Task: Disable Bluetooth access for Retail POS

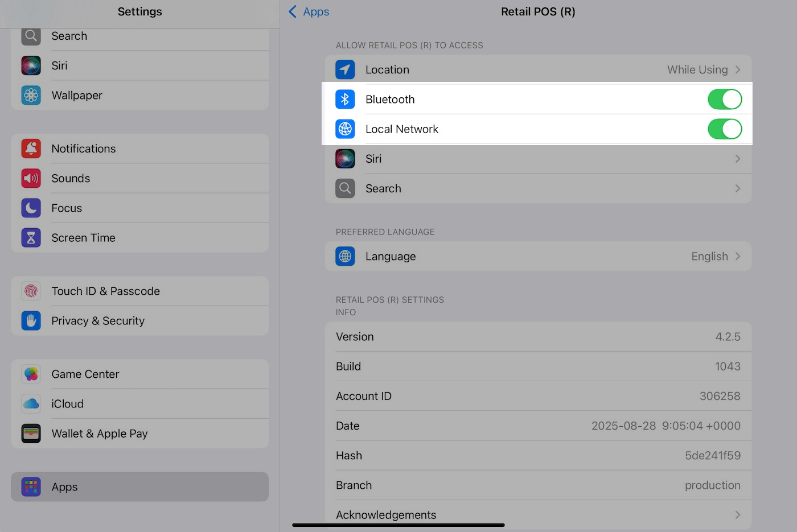Action: point(725,99)
